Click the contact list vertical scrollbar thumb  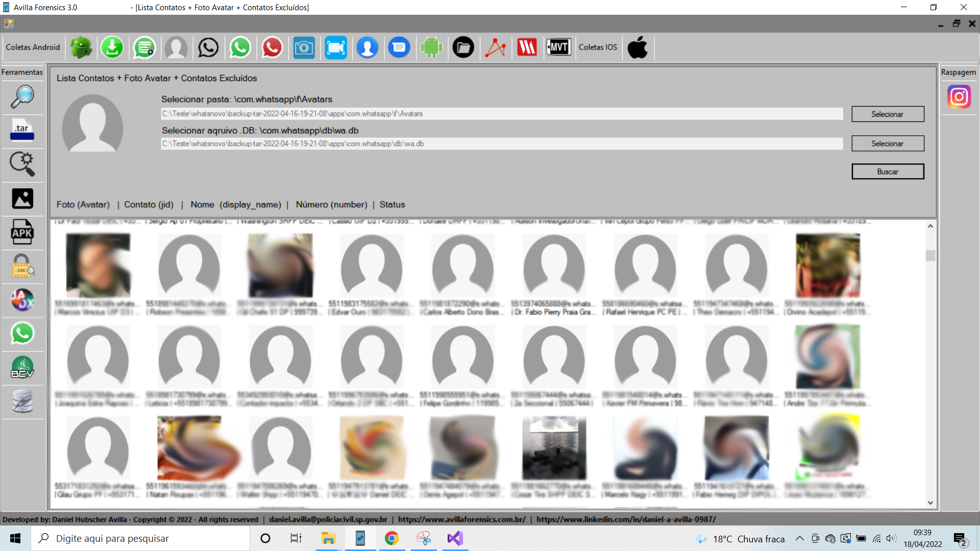click(930, 256)
